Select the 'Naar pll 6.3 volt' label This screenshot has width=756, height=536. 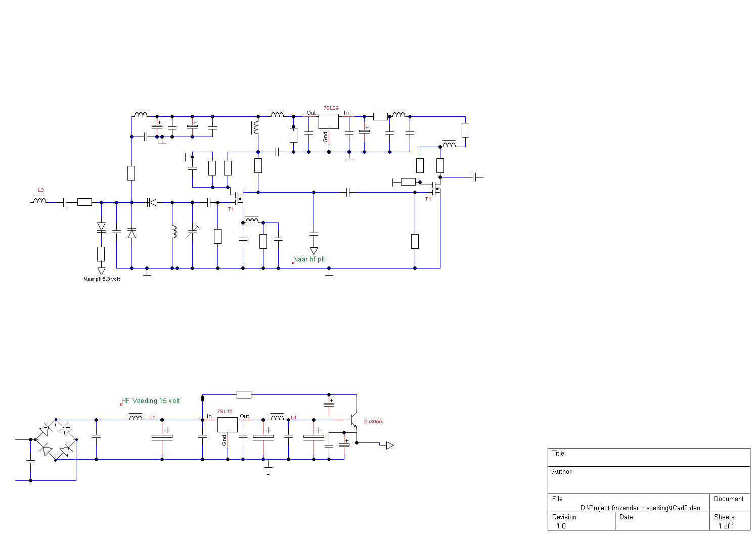102,279
